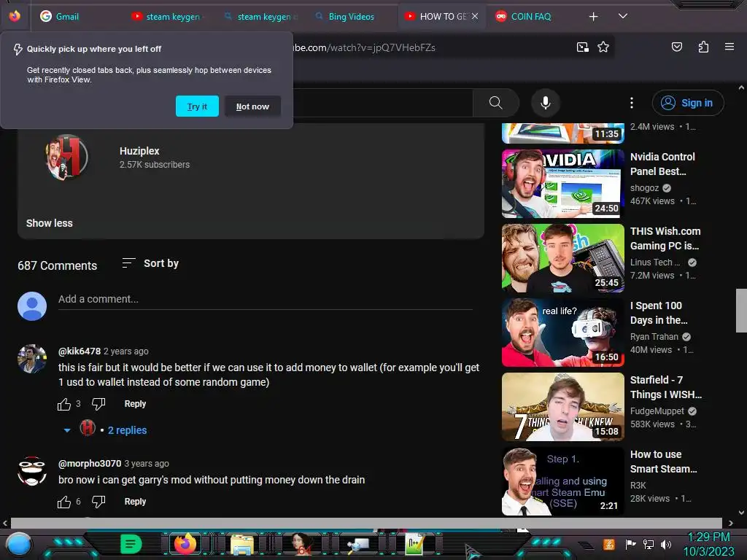Open the Start orb on taskbar
The height and width of the screenshot is (560, 747).
point(19,544)
